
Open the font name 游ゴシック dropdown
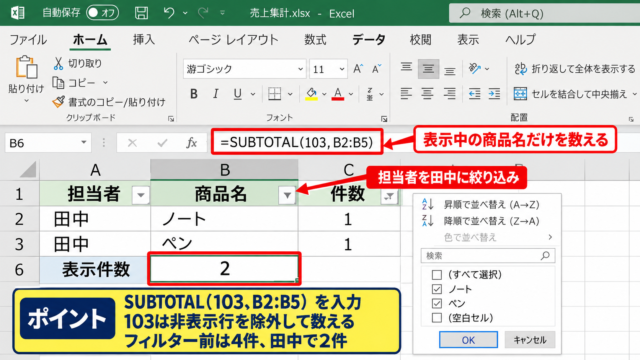coord(300,69)
